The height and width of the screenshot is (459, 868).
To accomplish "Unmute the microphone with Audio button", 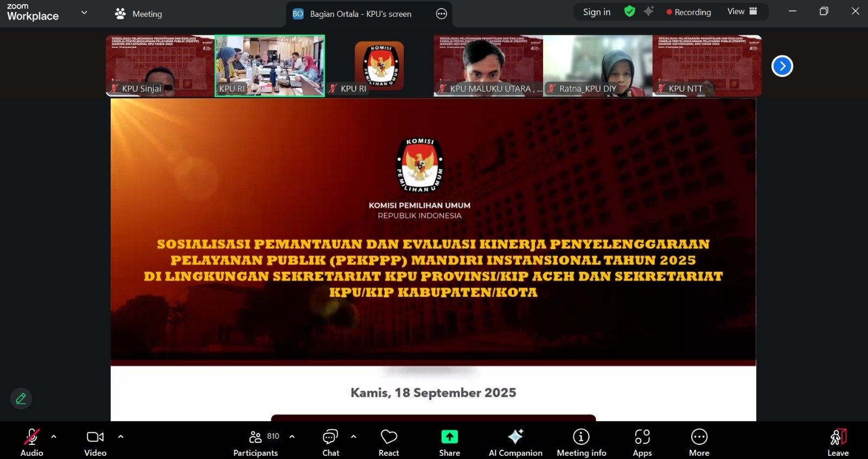I will click(31, 443).
